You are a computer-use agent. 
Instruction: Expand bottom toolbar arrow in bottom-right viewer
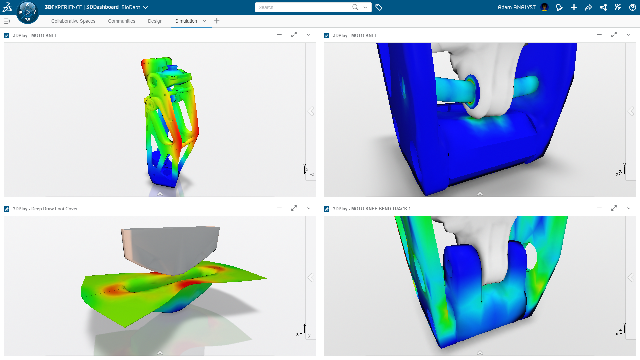coord(480,353)
